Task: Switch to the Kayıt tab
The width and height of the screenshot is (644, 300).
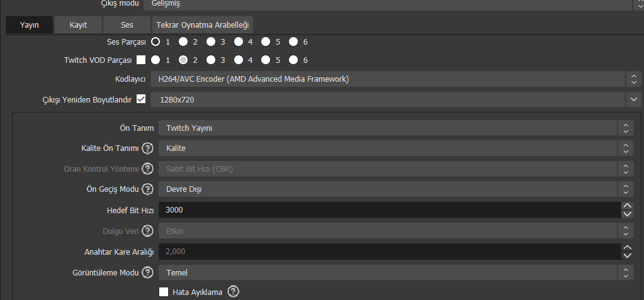Action: [78, 25]
